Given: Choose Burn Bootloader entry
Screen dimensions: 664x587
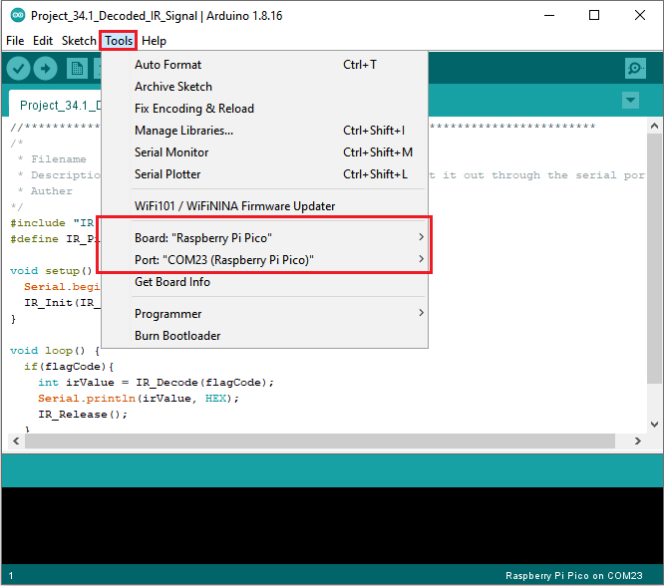Looking at the screenshot, I should [265, 336].
